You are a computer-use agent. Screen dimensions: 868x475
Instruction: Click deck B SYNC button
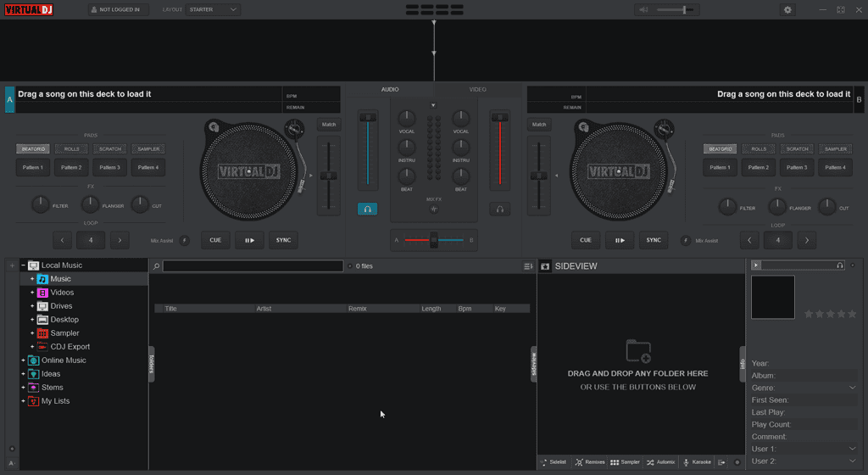[654, 240]
